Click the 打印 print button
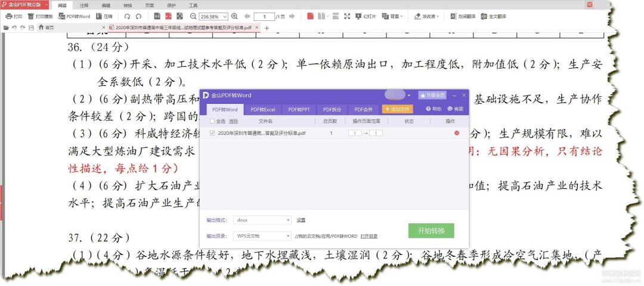Viewport: 644px width, 286px height. tap(14, 17)
